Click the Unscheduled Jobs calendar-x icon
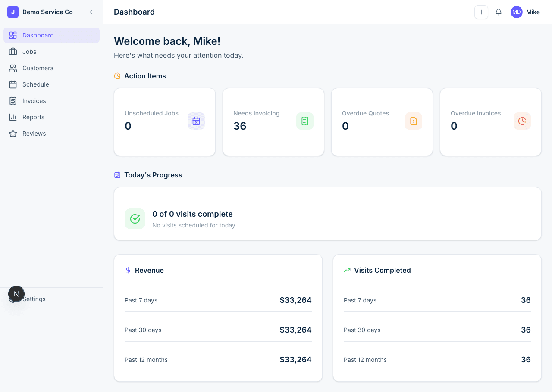This screenshot has height=392, width=552. point(196,121)
